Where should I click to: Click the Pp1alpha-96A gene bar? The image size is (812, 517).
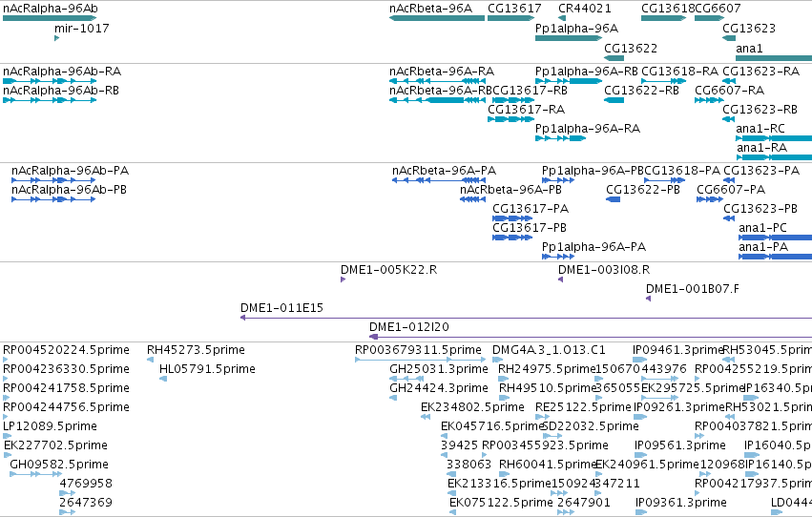(x=569, y=38)
